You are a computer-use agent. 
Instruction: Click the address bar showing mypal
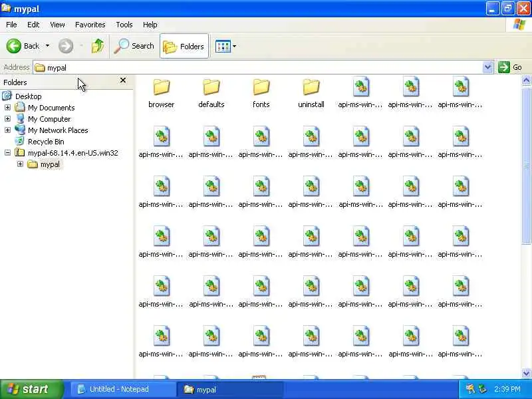pos(258,68)
